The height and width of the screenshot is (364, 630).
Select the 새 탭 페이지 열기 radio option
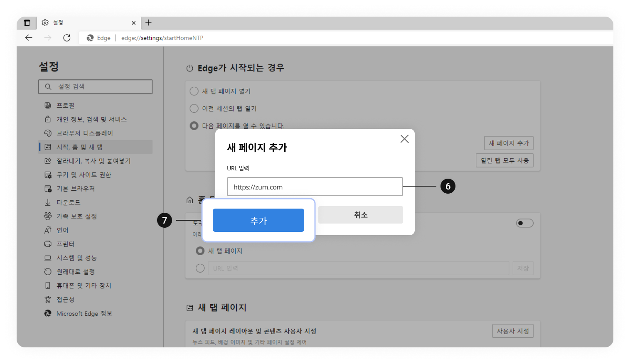pyautogui.click(x=194, y=91)
